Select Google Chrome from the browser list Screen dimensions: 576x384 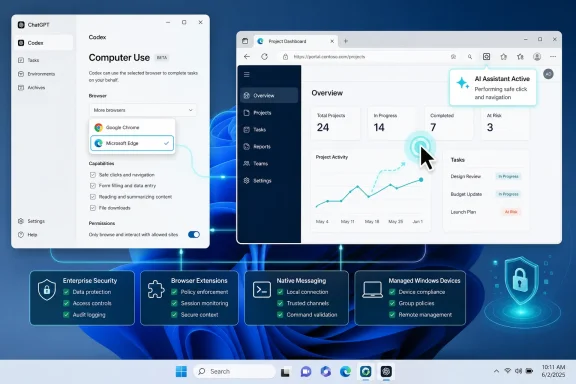(x=132, y=128)
